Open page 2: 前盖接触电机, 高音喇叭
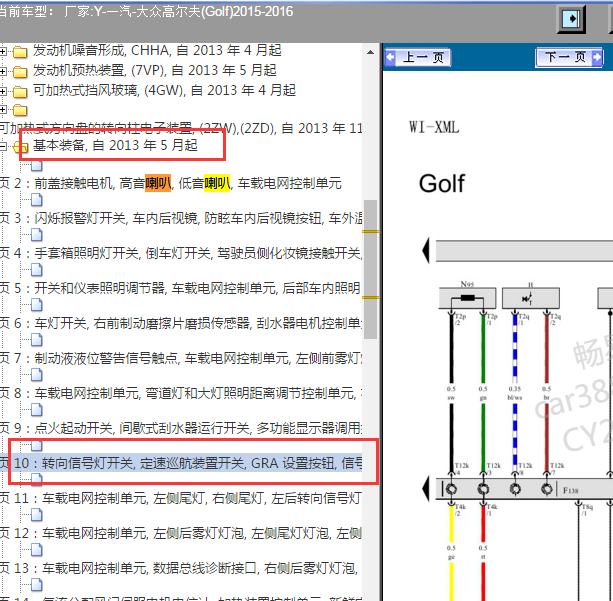The width and height of the screenshot is (613, 601). click(x=170, y=183)
